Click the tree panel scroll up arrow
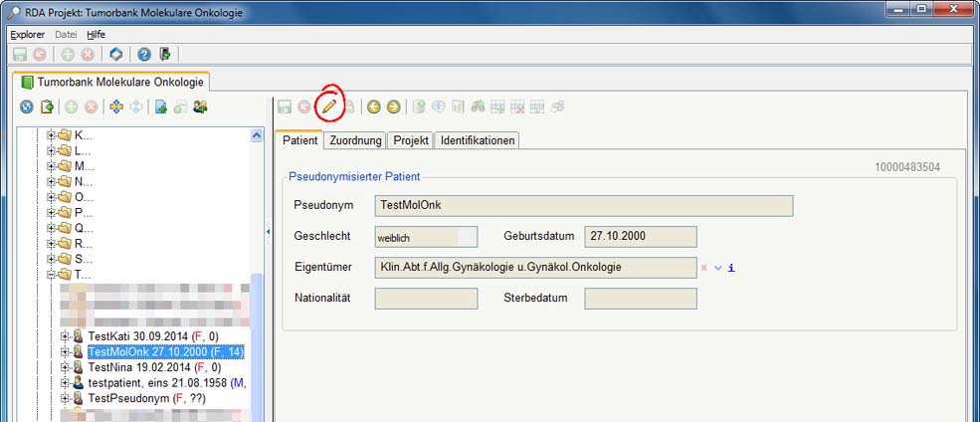This screenshot has width=980, height=422. [x=256, y=135]
